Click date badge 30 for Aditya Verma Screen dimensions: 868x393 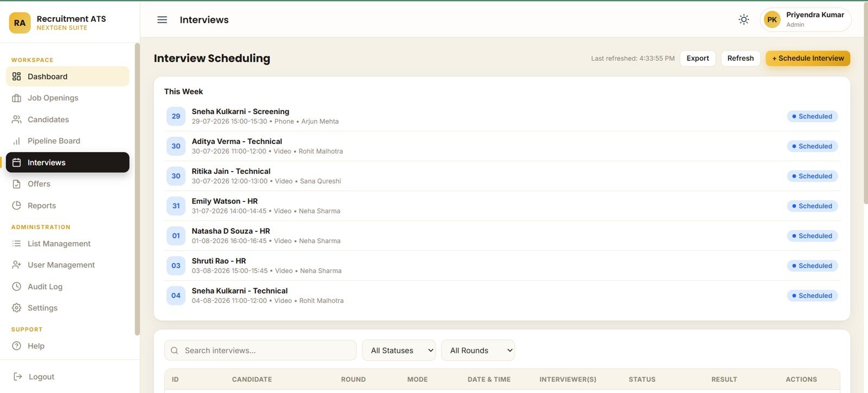pyautogui.click(x=176, y=146)
